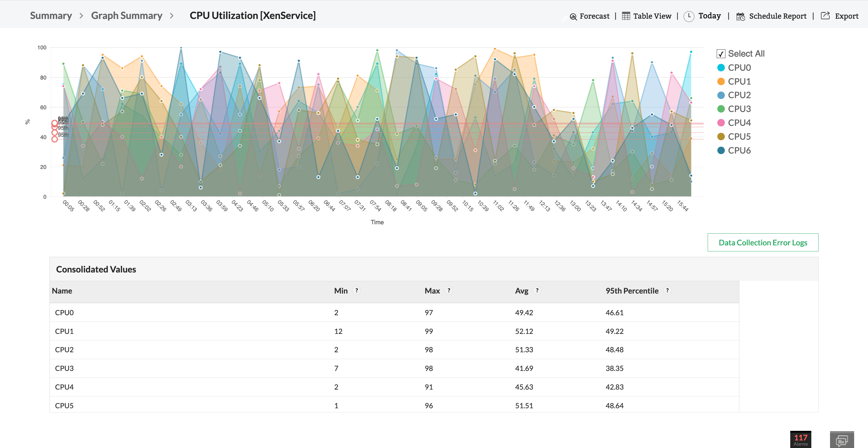Click the help icon next to 95th Percentile
This screenshot has width=868, height=448.
(667, 290)
